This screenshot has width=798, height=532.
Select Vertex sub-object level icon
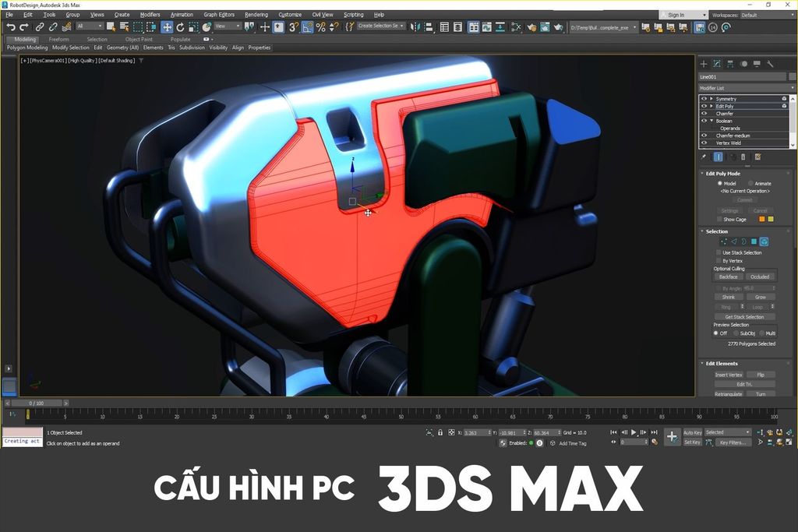click(724, 241)
